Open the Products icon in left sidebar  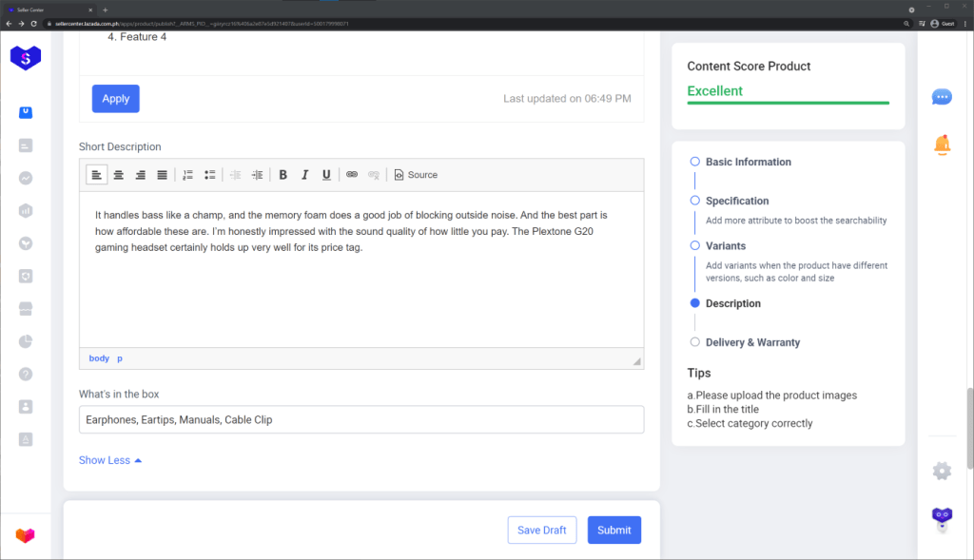click(x=26, y=112)
